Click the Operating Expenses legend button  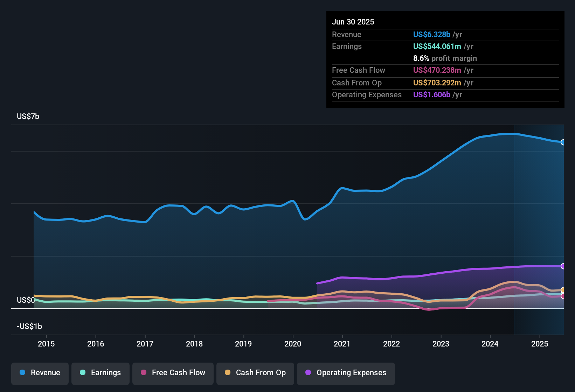pyautogui.click(x=346, y=373)
